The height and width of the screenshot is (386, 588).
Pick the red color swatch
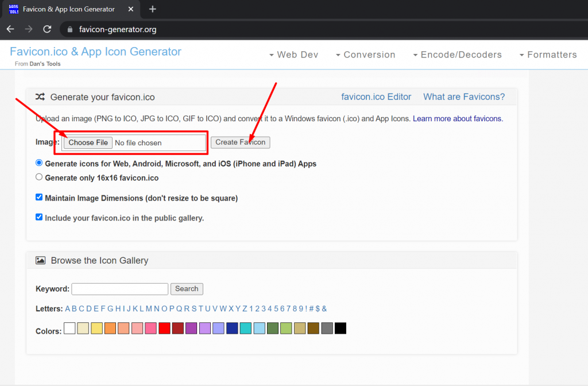tap(165, 329)
